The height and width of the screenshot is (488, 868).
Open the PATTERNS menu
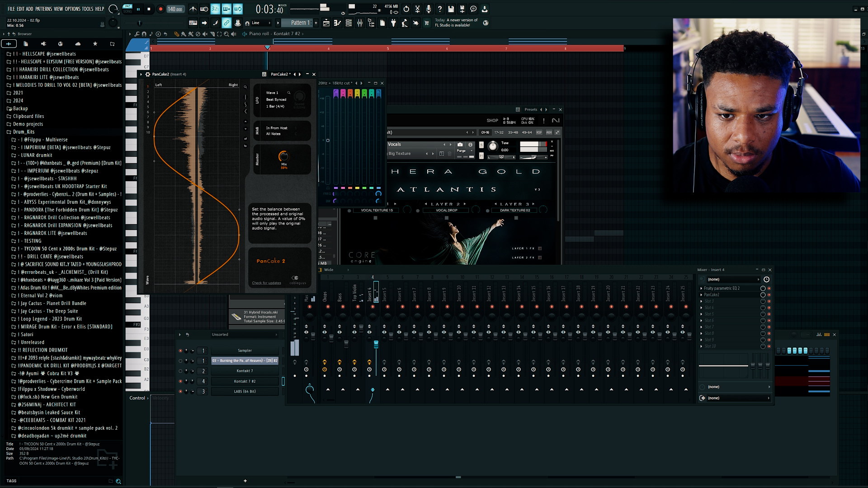point(44,9)
